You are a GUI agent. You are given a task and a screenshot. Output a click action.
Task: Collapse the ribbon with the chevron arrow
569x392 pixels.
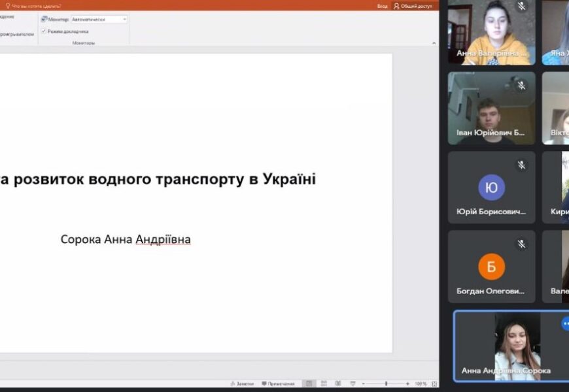click(434, 43)
